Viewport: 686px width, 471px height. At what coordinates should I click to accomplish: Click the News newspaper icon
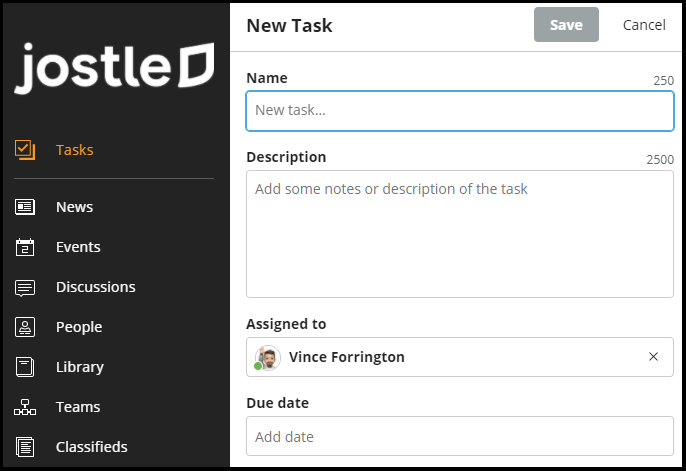pos(25,207)
